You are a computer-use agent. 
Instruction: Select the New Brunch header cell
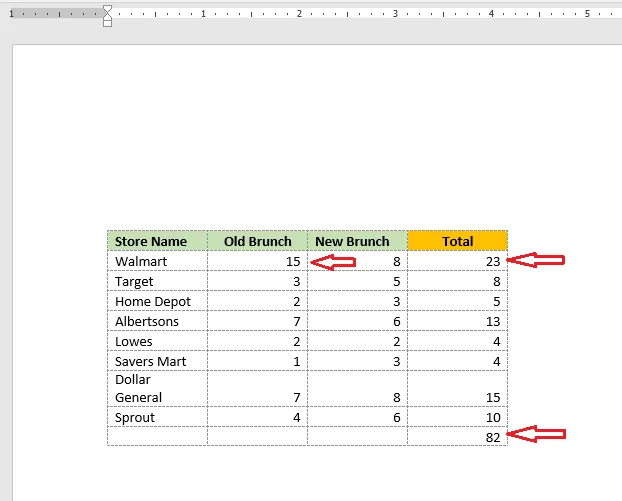tap(357, 241)
